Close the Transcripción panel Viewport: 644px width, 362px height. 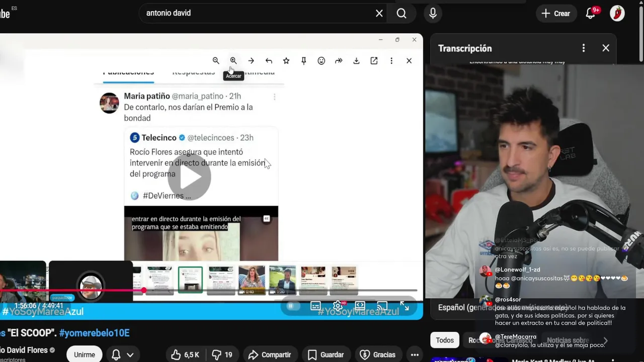(606, 48)
